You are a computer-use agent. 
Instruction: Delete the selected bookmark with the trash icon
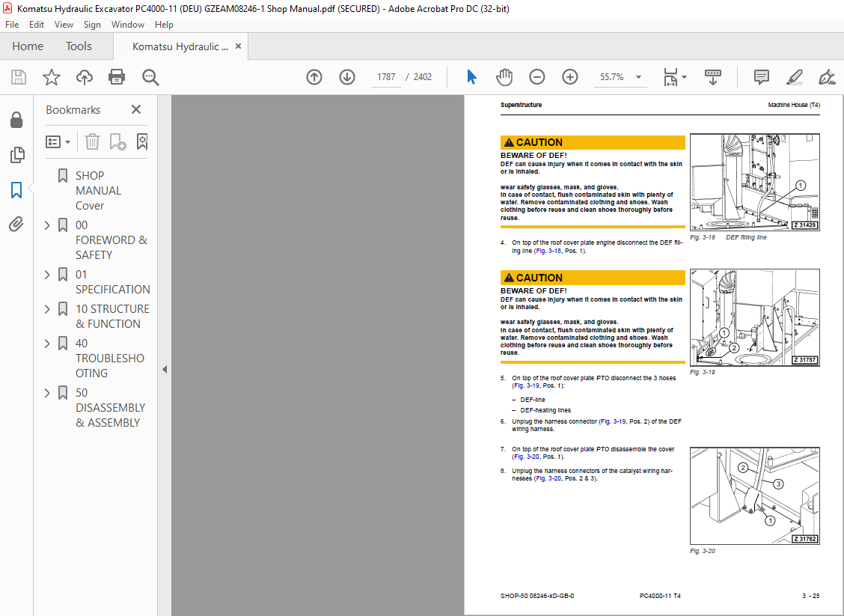pyautogui.click(x=93, y=141)
